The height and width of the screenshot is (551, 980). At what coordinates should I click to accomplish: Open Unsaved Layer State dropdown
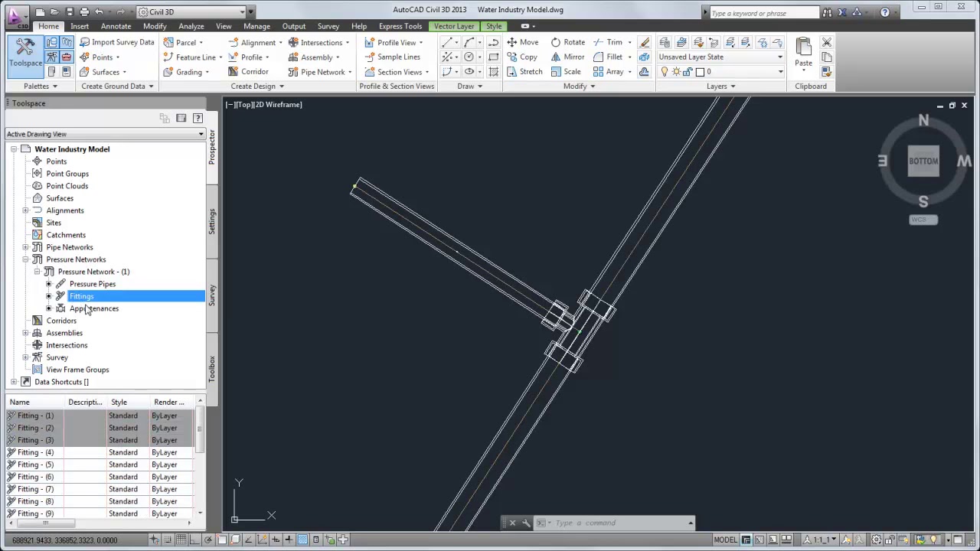click(x=721, y=57)
